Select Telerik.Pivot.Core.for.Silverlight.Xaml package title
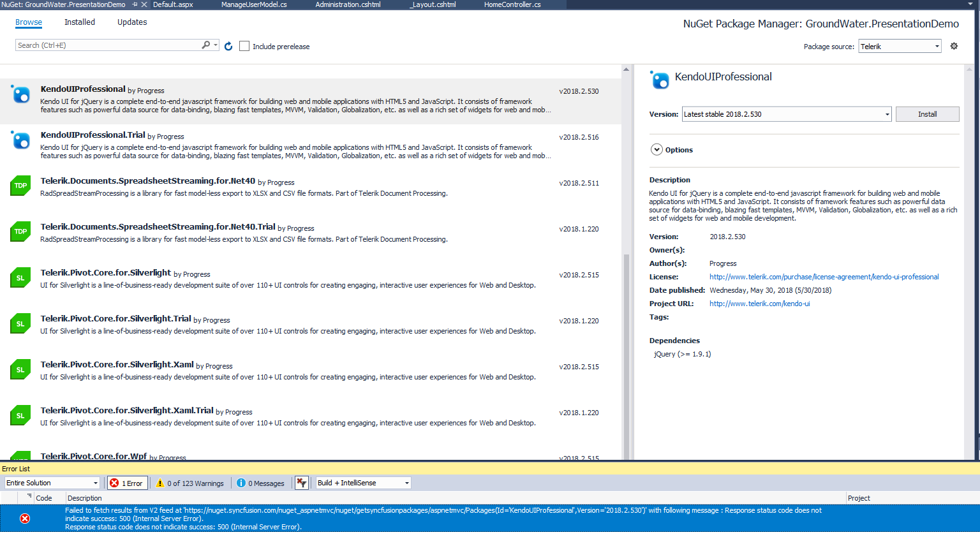Image resolution: width=980 pixels, height=537 pixels. [x=117, y=365]
